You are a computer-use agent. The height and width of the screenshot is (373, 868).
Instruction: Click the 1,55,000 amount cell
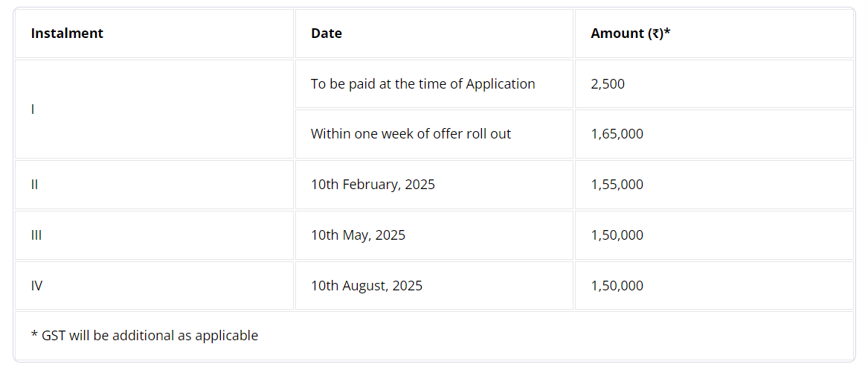pyautogui.click(x=714, y=185)
